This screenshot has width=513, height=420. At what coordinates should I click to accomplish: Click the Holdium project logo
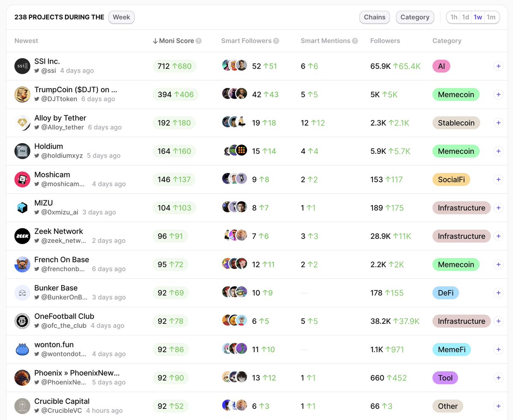22,151
